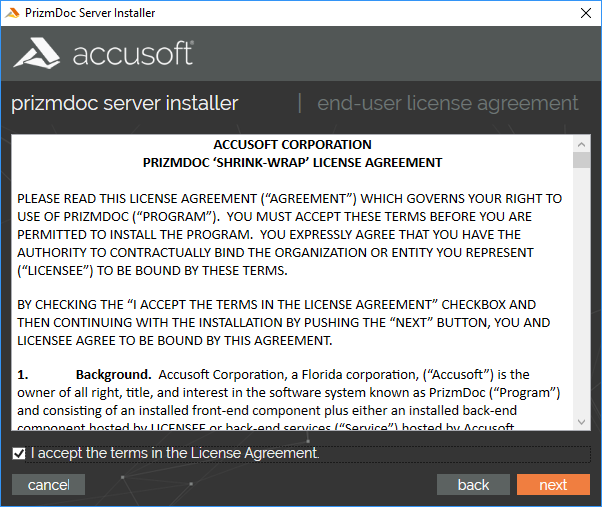Viewport: 602px width, 507px height.
Task: Click the Accusoft logo icon in the header
Action: tap(36, 53)
